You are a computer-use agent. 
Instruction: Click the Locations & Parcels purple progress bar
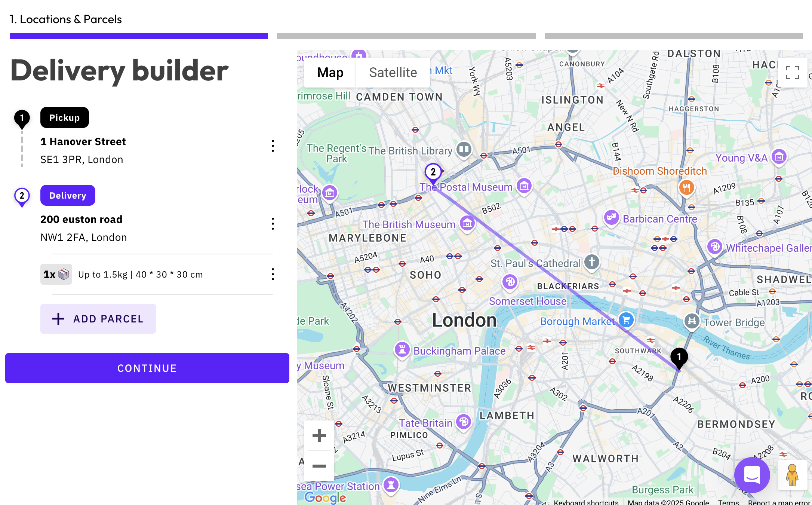pos(139,36)
